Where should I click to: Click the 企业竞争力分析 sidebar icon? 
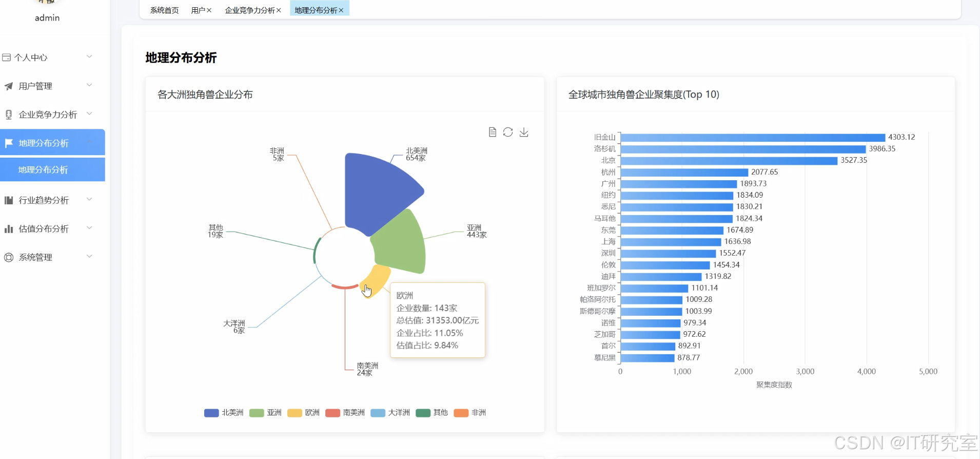tap(9, 114)
